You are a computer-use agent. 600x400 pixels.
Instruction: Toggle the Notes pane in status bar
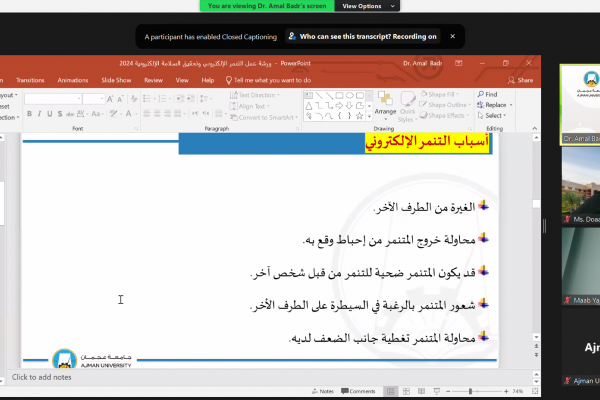pos(324,391)
